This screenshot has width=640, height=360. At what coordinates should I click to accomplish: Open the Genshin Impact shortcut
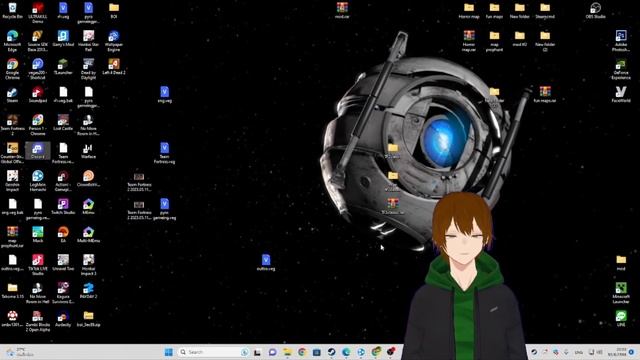click(x=12, y=181)
